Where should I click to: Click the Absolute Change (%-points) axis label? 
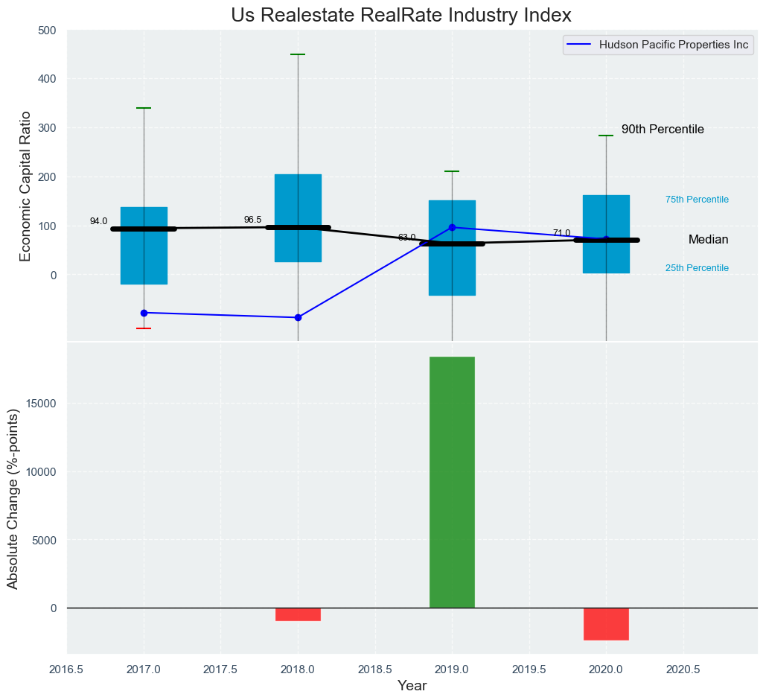13,499
